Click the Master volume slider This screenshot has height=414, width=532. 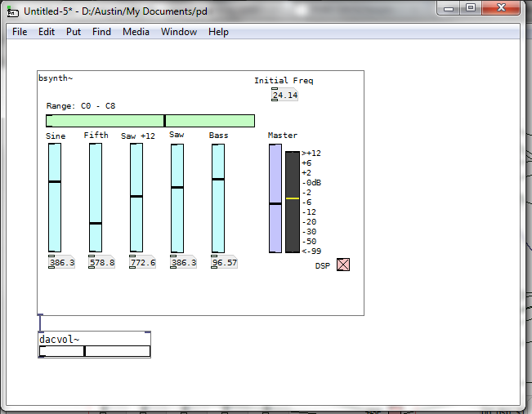click(275, 198)
